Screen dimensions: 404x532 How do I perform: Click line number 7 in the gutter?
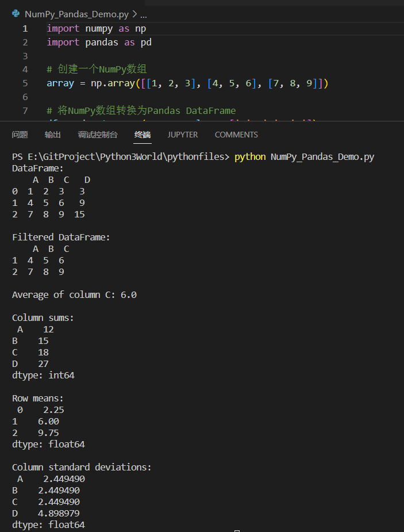click(x=25, y=110)
